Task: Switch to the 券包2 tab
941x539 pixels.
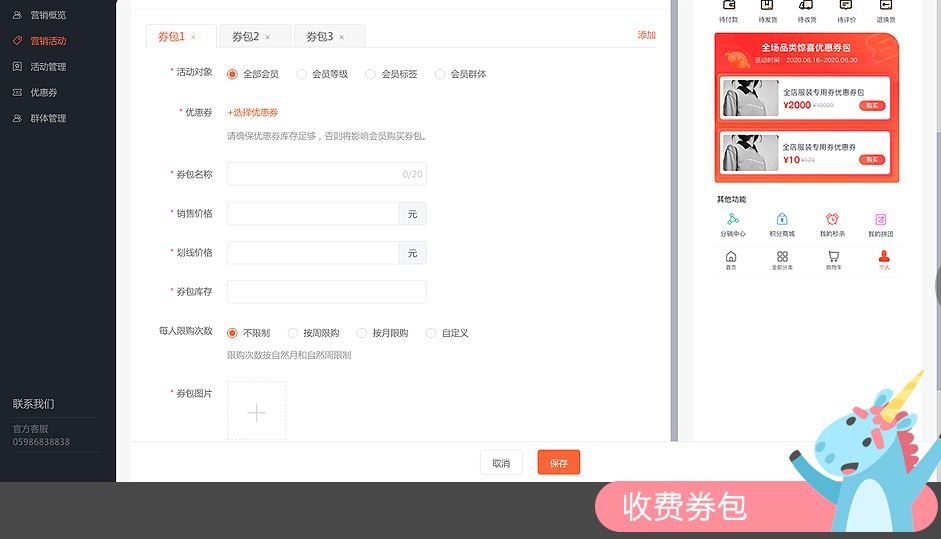Action: point(246,37)
